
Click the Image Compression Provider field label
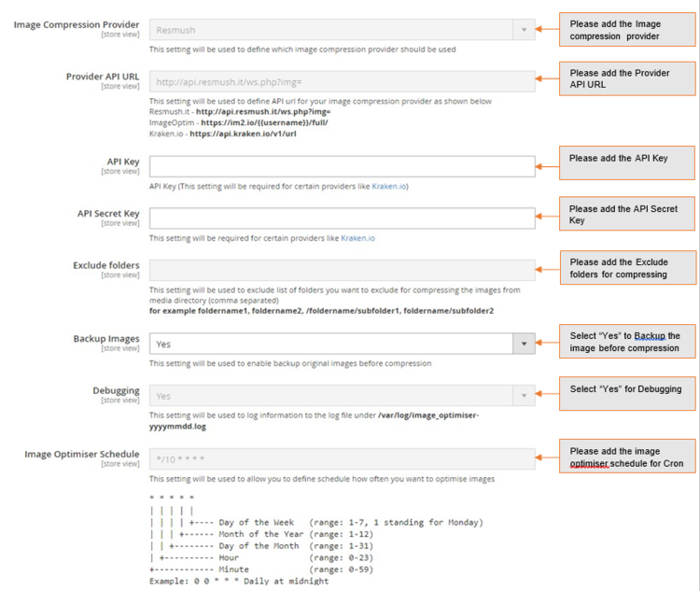[x=77, y=25]
